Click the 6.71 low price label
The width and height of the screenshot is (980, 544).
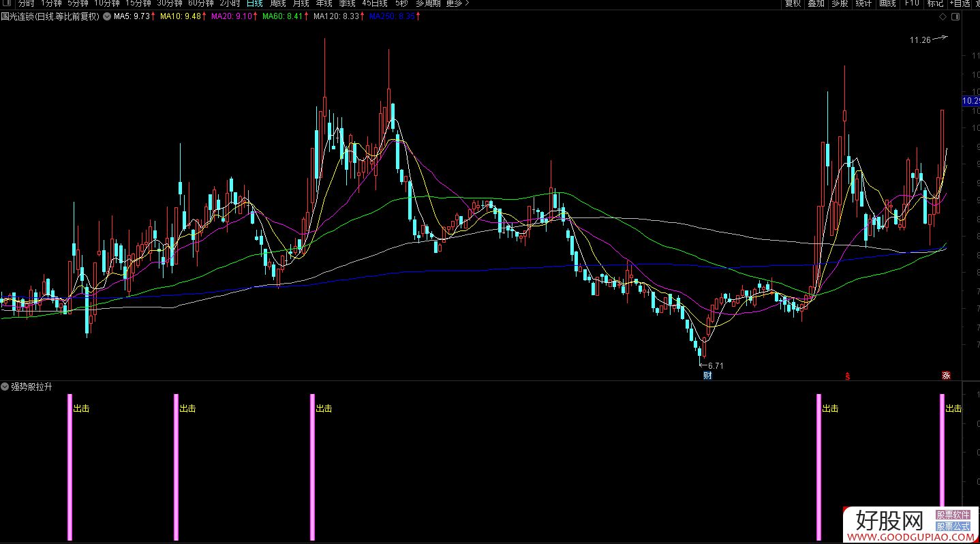(716, 366)
